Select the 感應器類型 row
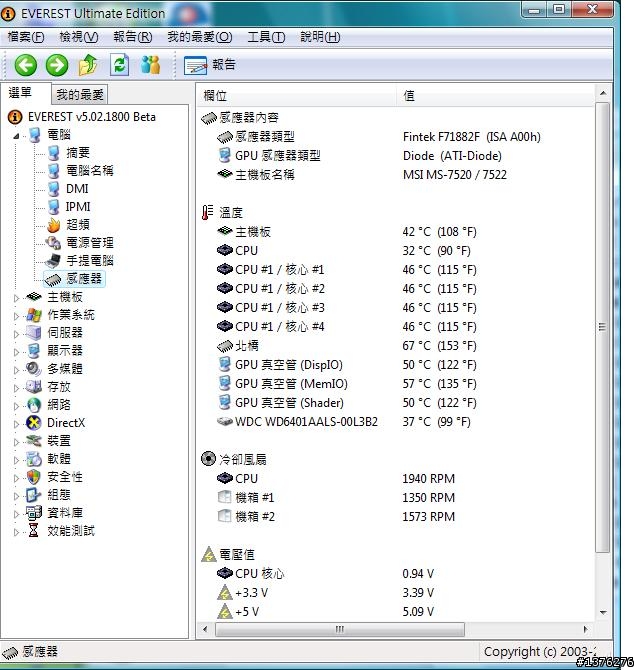Viewport: 640px width, 670px height. [397, 137]
